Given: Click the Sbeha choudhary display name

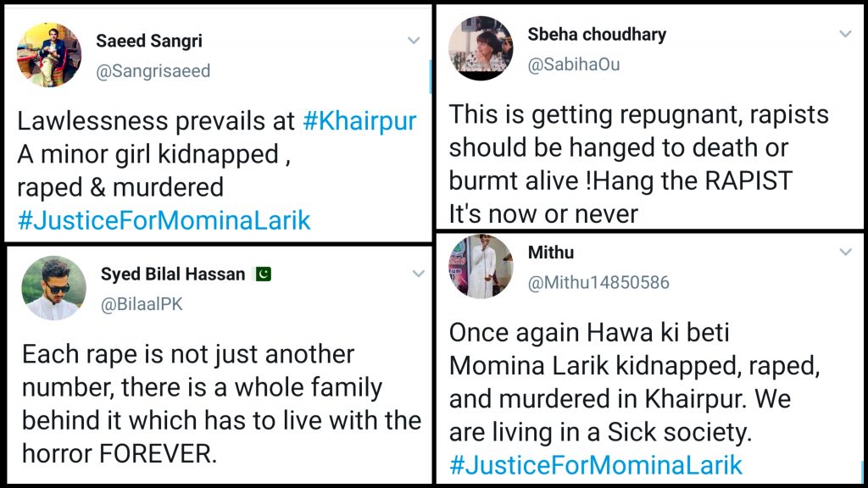Looking at the screenshot, I should (x=597, y=35).
